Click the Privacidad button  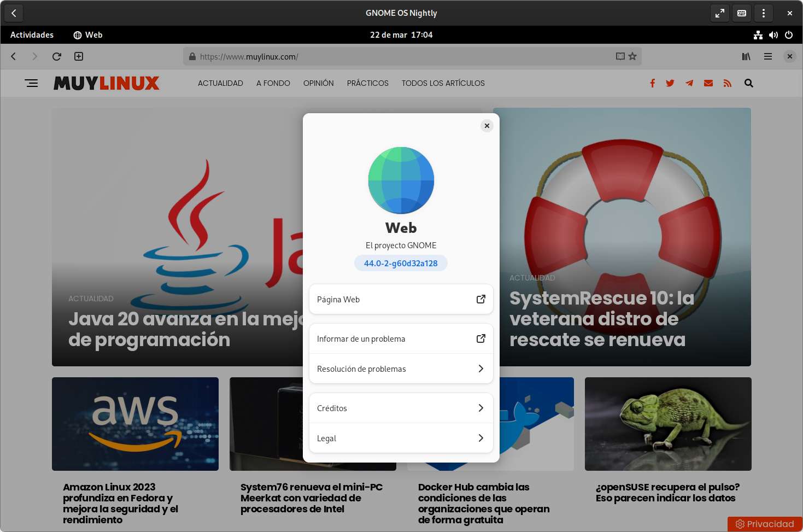coord(765,524)
